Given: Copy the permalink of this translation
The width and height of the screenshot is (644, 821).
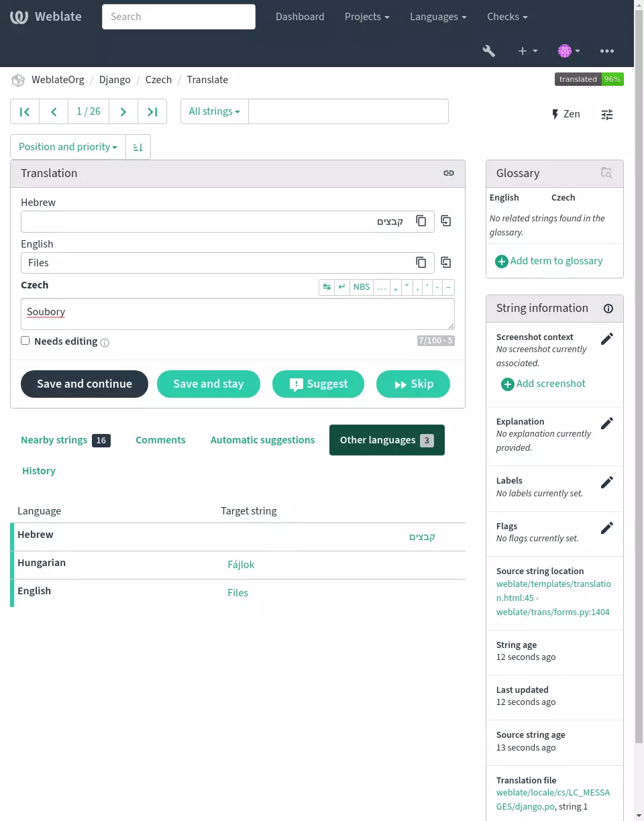Looking at the screenshot, I should coord(449,173).
